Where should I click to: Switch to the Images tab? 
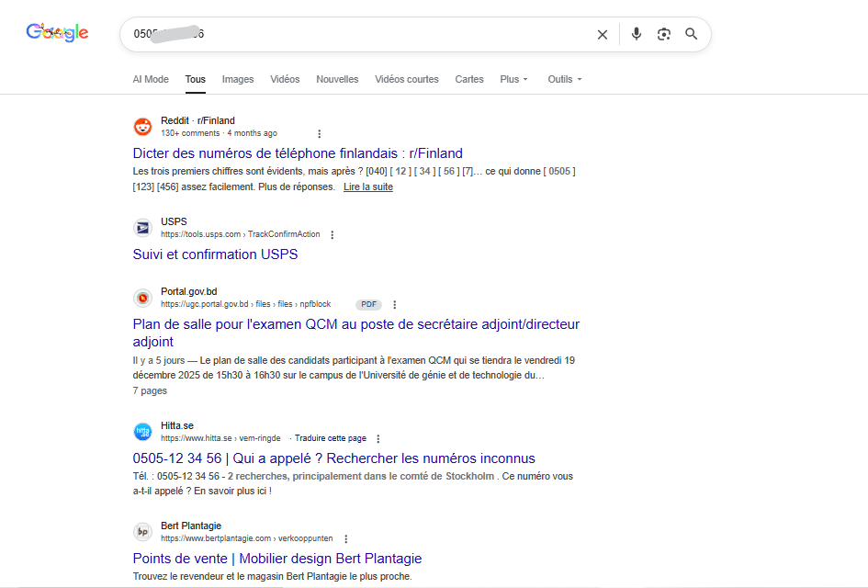tap(238, 79)
